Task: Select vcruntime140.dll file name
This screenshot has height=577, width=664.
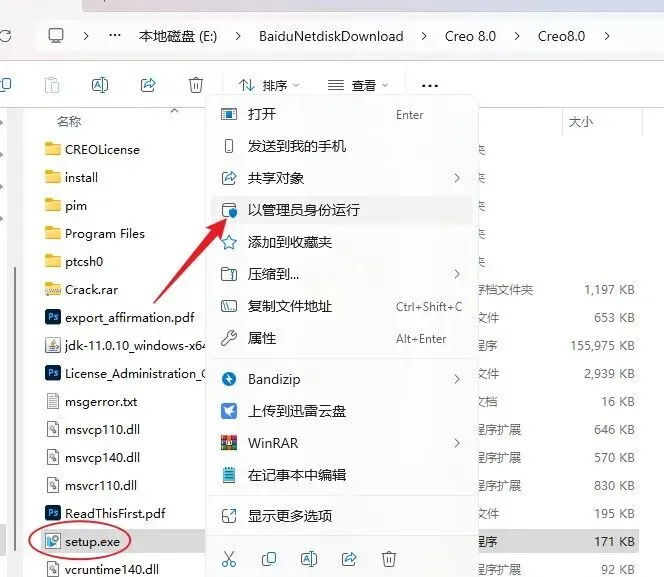Action: tap(112, 569)
